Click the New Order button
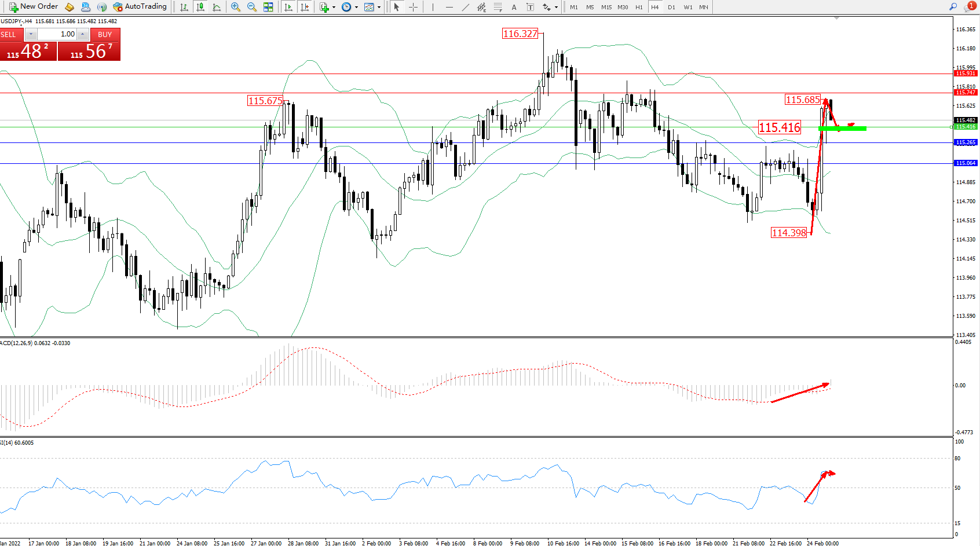This screenshot has width=980, height=546. [x=34, y=7]
